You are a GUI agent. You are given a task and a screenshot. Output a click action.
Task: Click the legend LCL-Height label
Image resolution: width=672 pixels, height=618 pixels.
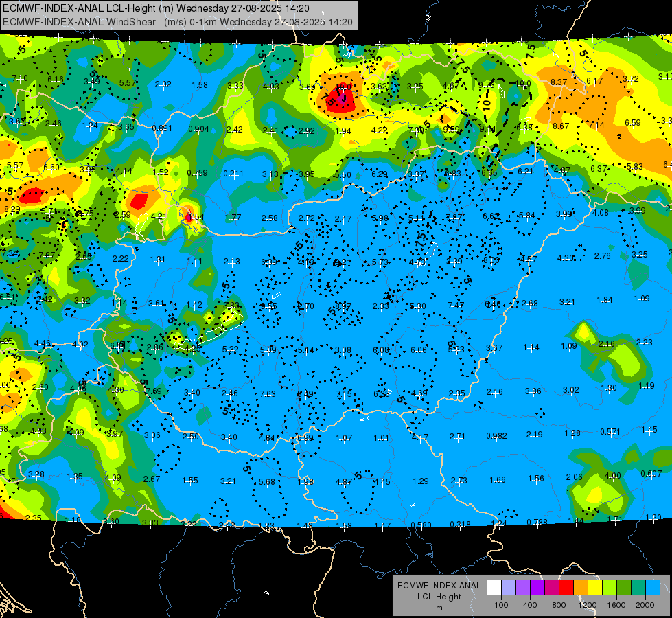tap(439, 597)
